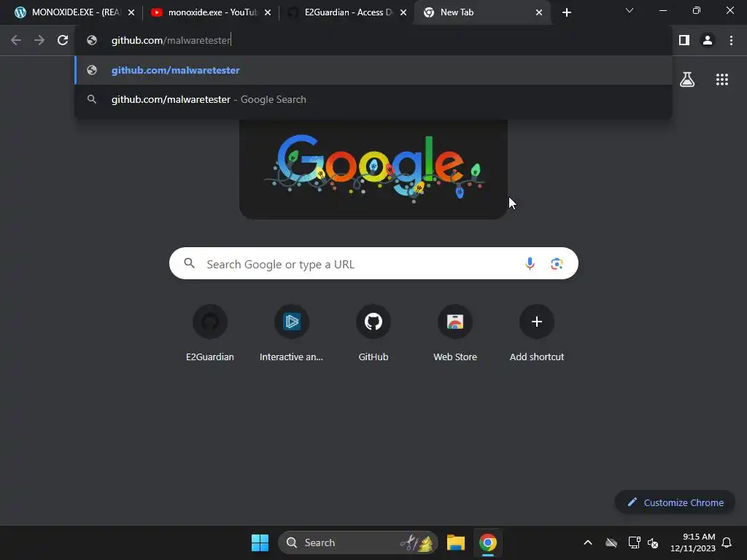Start voice search with the microphone icon
Image resolution: width=747 pixels, height=560 pixels.
[x=530, y=263]
